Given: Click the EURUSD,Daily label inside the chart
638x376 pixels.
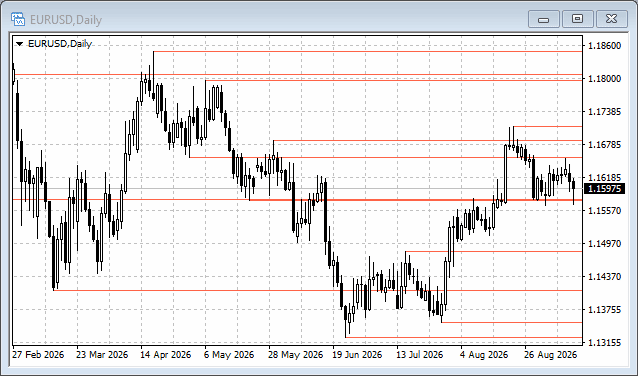Looking at the screenshot, I should point(60,44).
